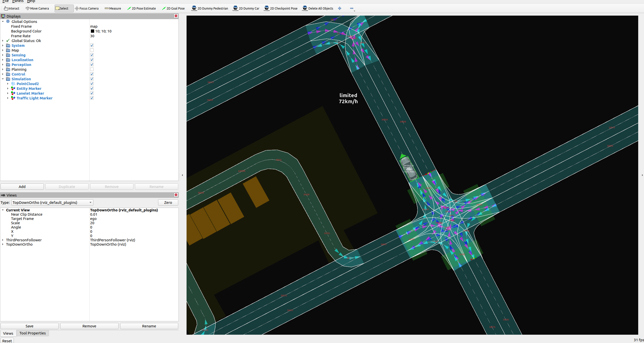Close the Displays panel
The width and height of the screenshot is (644, 343).
point(176,16)
